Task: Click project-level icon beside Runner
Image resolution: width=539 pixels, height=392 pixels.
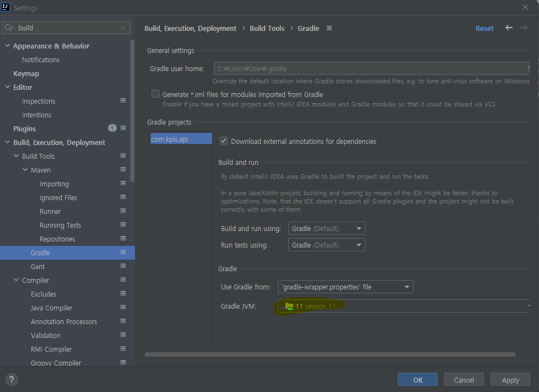Action: (123, 211)
